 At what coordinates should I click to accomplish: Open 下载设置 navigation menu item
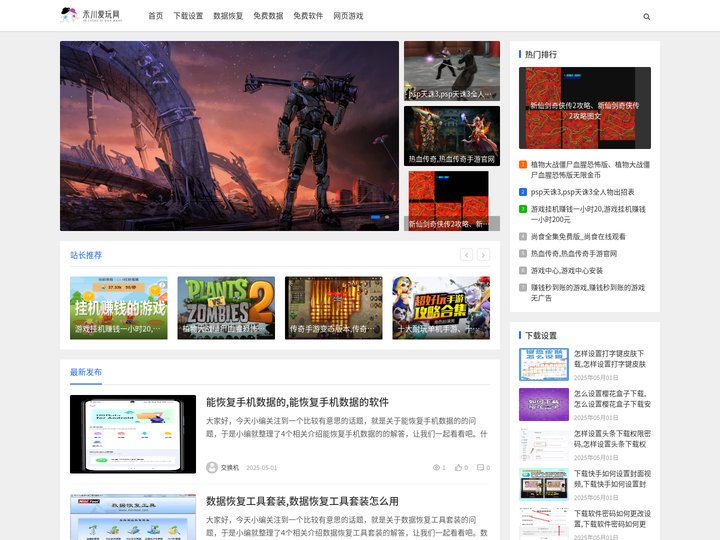188,16
